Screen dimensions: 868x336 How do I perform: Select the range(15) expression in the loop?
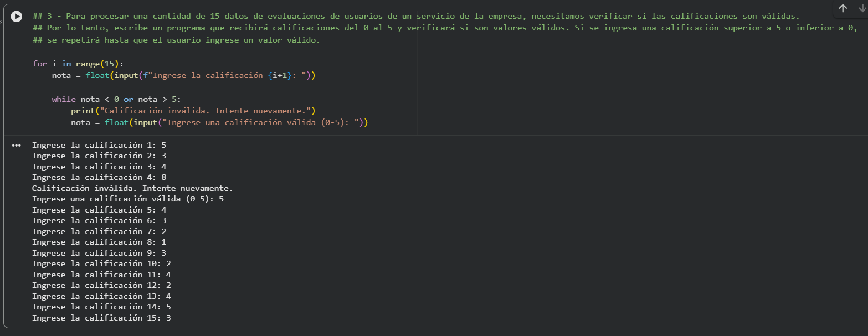(x=98, y=63)
